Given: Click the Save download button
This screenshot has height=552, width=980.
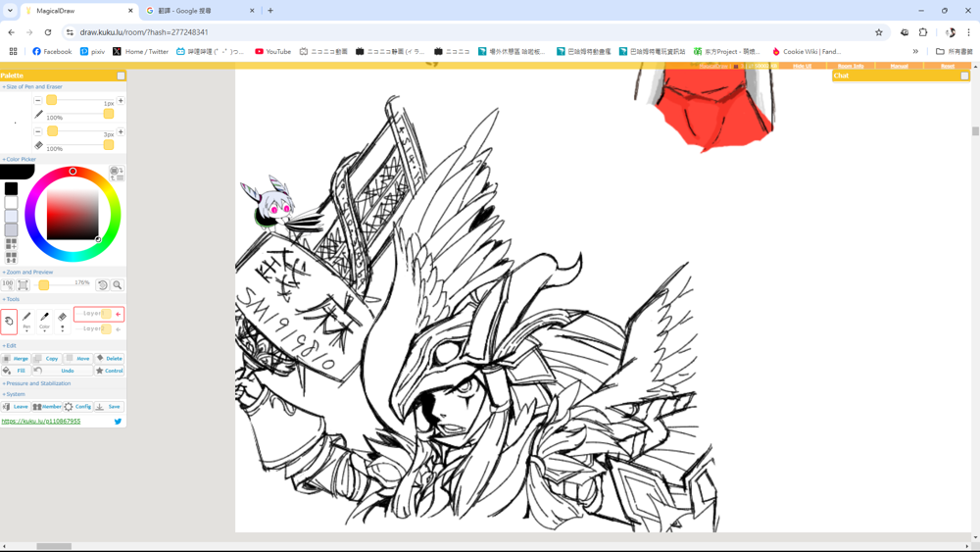Looking at the screenshot, I should point(110,406).
